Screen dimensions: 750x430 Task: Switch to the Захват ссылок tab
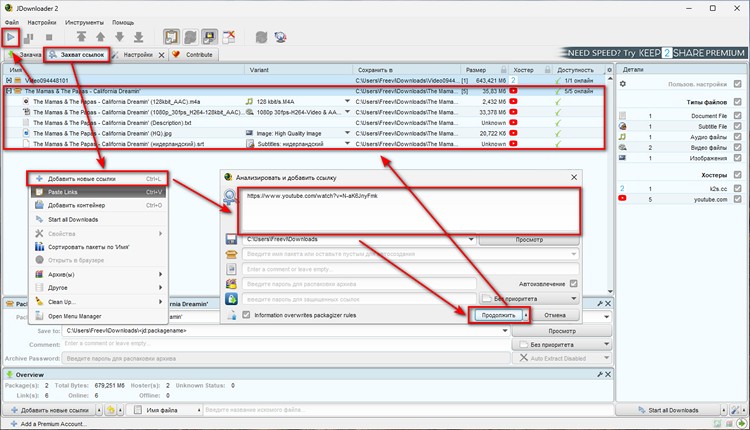[x=77, y=55]
